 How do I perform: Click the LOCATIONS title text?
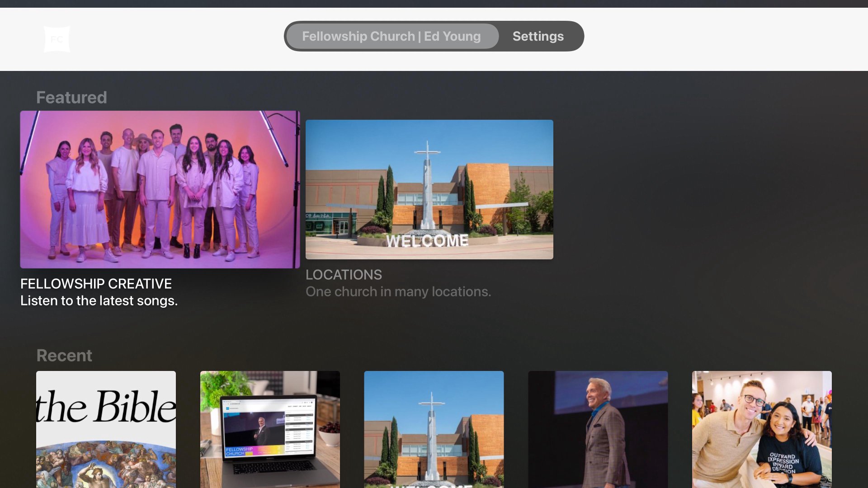[344, 275]
